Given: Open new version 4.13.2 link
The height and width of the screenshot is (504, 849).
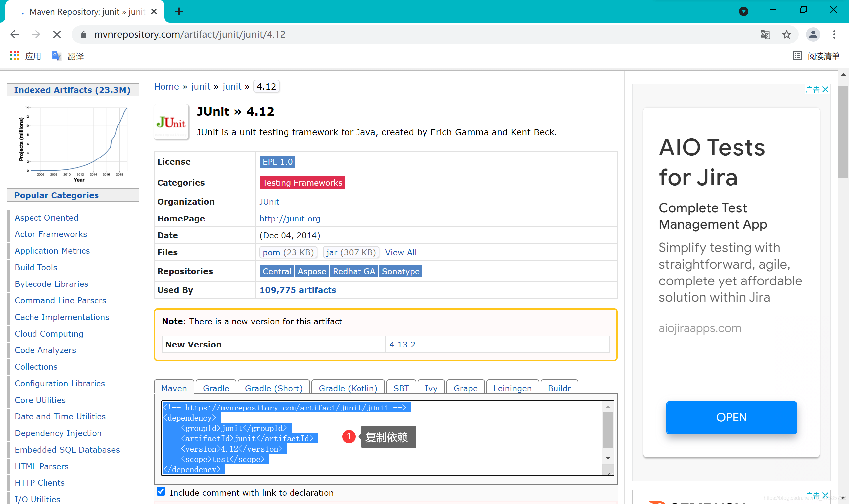Looking at the screenshot, I should (402, 345).
